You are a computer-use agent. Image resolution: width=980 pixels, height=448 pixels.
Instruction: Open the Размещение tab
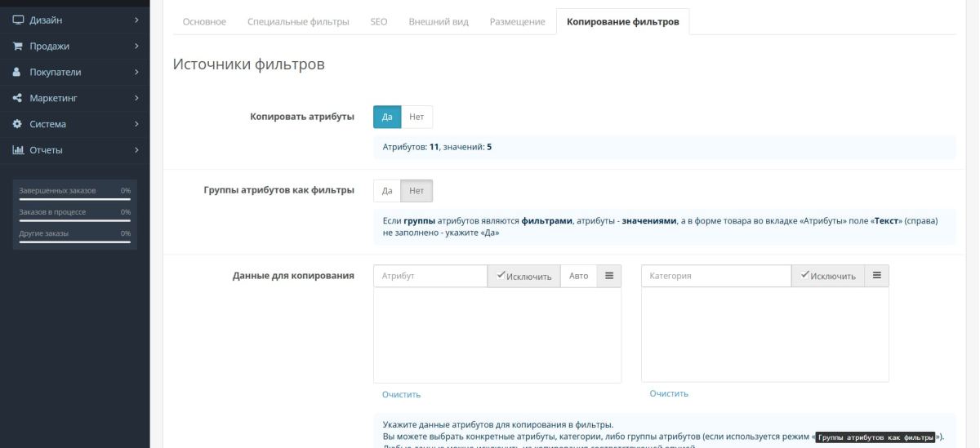(x=518, y=21)
